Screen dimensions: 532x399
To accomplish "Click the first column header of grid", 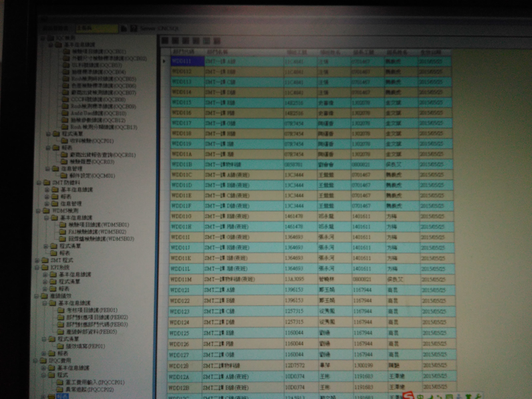I will pyautogui.click(x=184, y=51).
